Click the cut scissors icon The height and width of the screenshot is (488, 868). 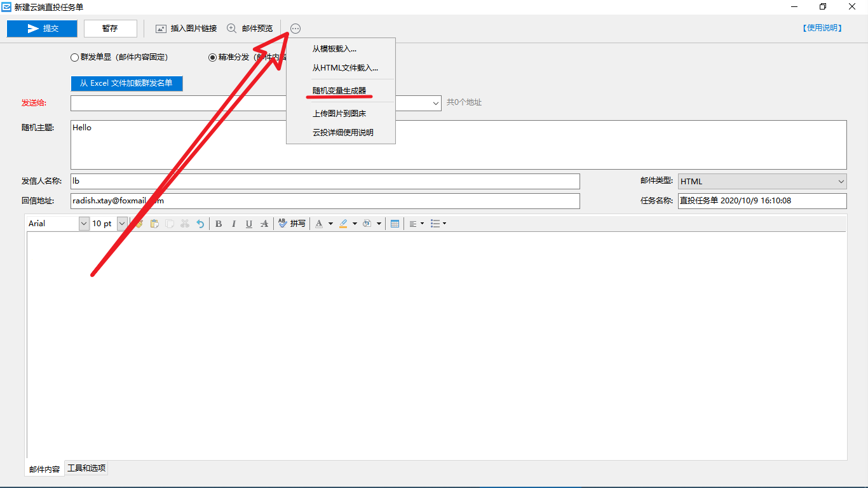(185, 224)
